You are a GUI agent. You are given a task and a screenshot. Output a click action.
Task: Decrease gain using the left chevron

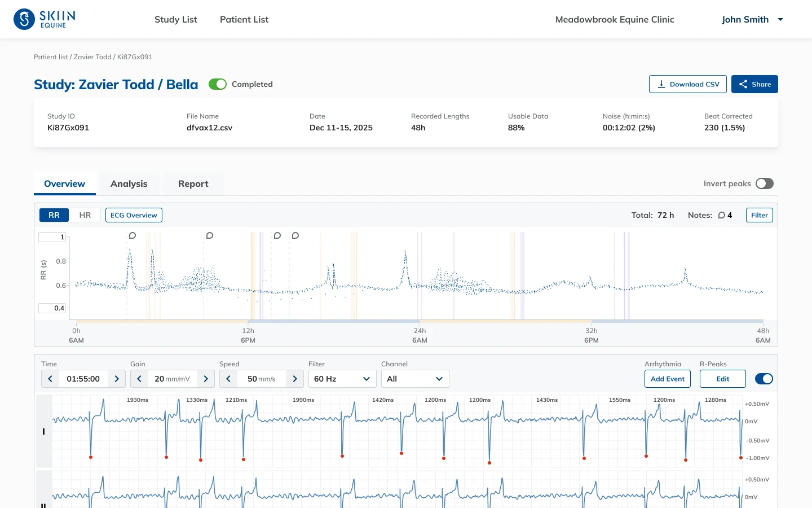coord(139,379)
